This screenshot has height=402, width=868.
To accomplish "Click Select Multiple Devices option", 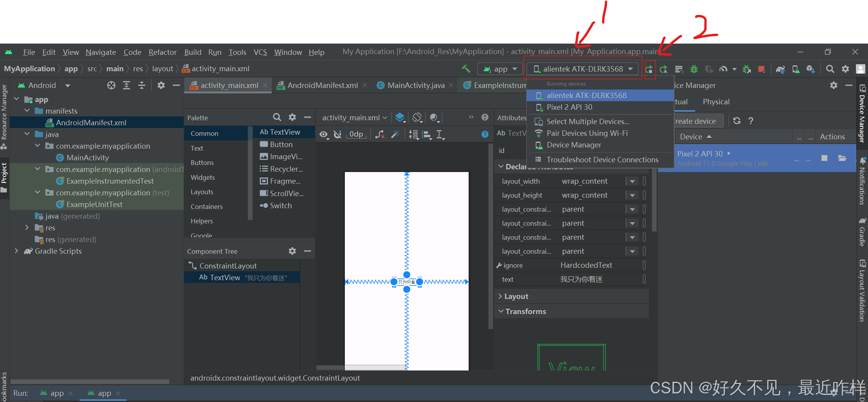I will [x=600, y=121].
